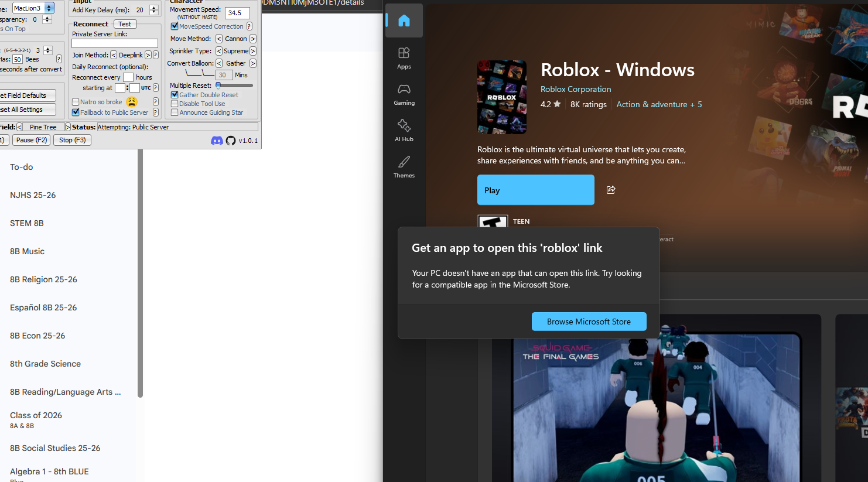This screenshot has height=482, width=868.
Task: Adjust the transparency stepper
Action: coord(47,19)
